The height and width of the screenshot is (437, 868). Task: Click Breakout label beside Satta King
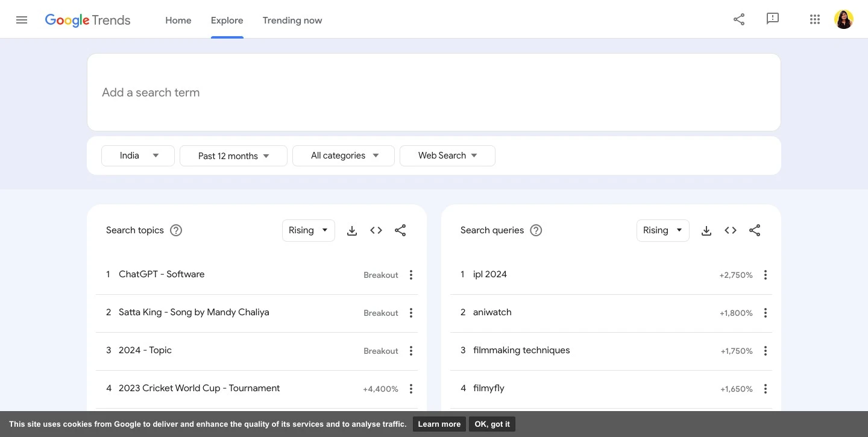tap(381, 313)
